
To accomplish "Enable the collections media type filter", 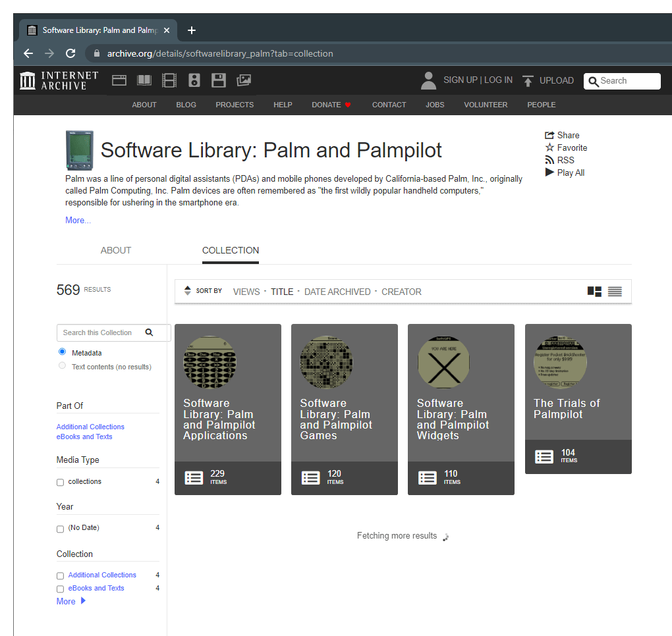I will pyautogui.click(x=60, y=481).
